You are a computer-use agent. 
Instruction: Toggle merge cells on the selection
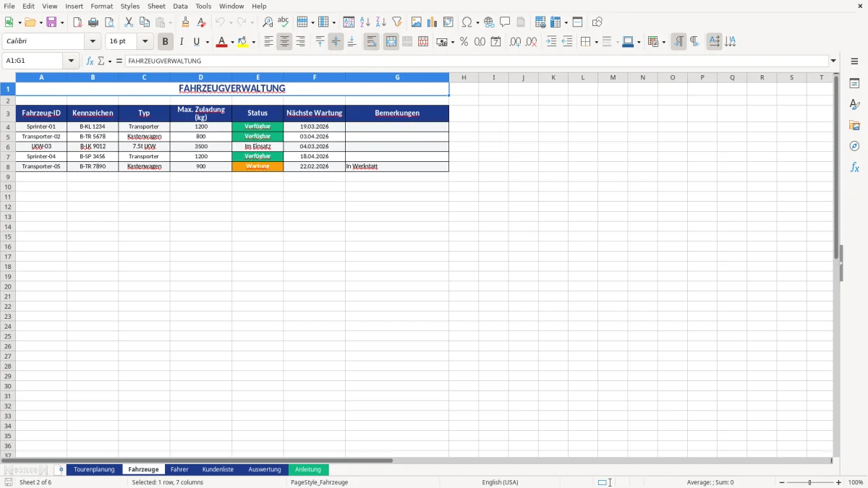pyautogui.click(x=391, y=41)
